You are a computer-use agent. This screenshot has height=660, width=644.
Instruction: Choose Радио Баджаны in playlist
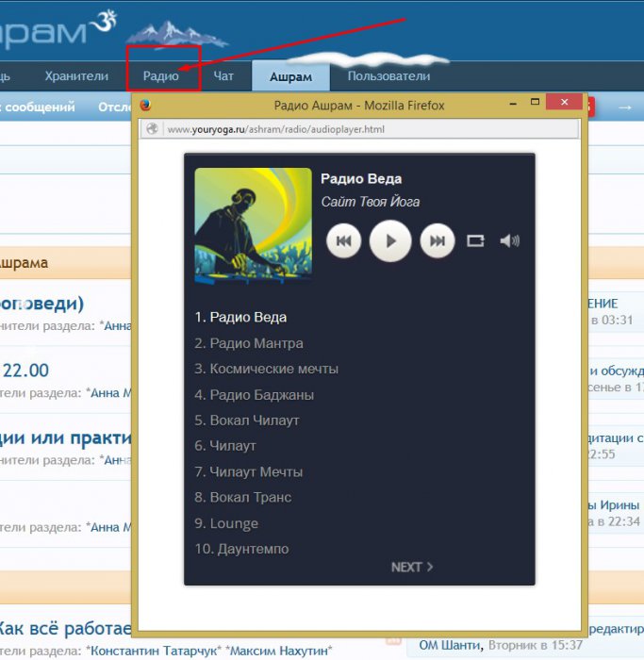click(254, 395)
